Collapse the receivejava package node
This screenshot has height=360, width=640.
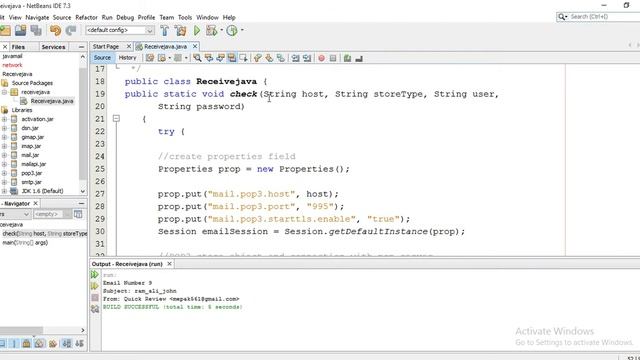coord(4,92)
